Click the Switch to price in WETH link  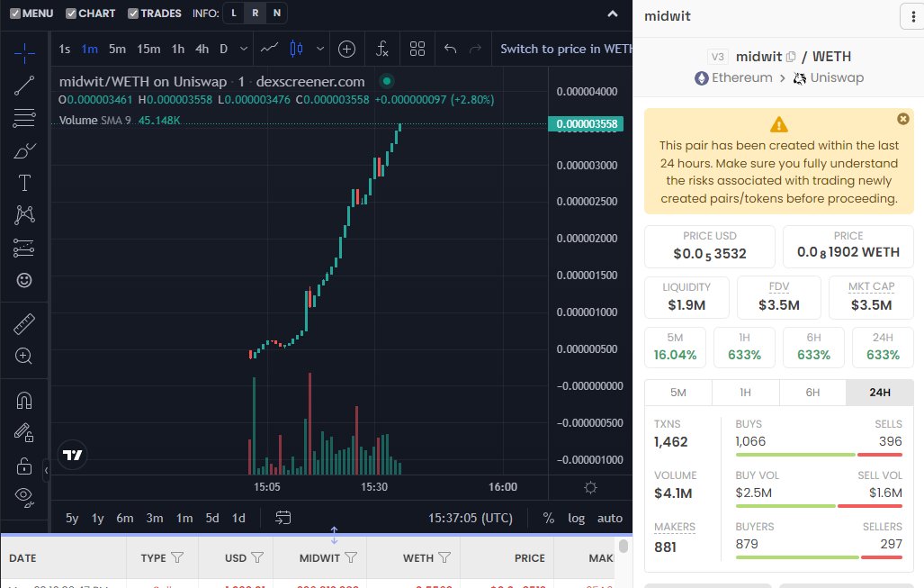coord(567,49)
